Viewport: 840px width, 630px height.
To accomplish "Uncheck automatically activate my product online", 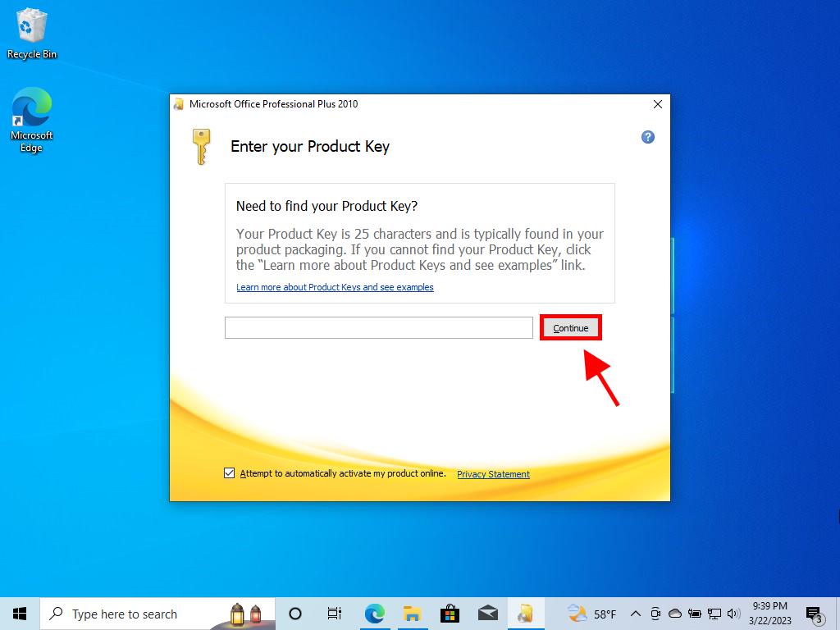I will (x=230, y=473).
